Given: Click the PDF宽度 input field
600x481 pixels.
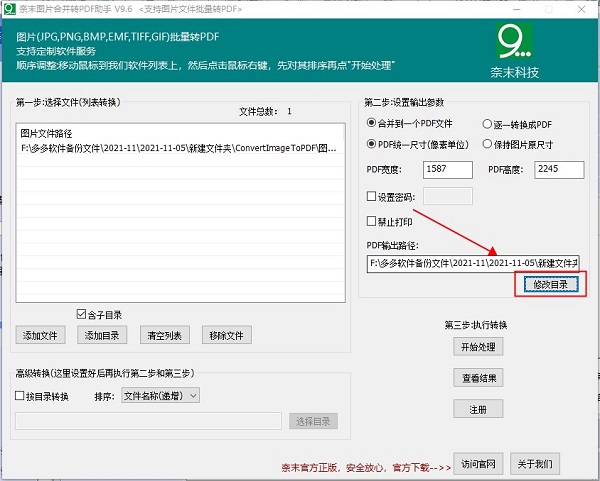Looking at the screenshot, I should coord(449,170).
